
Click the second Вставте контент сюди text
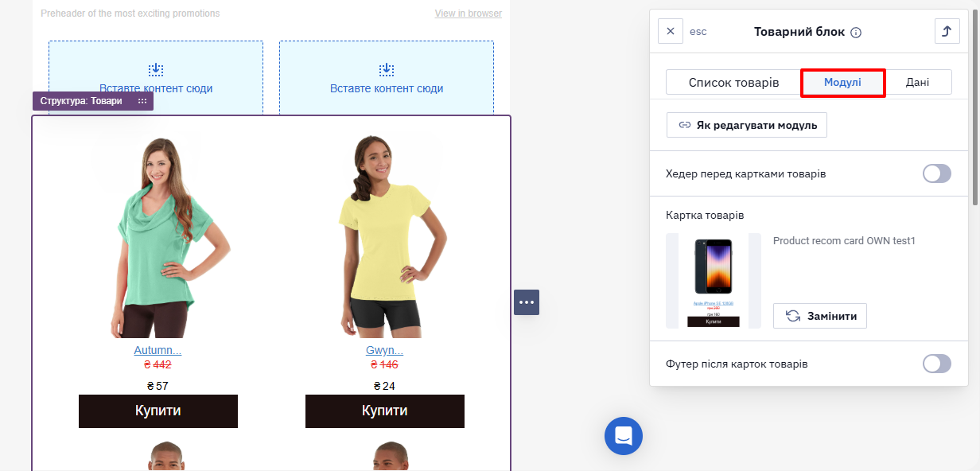coord(387,88)
